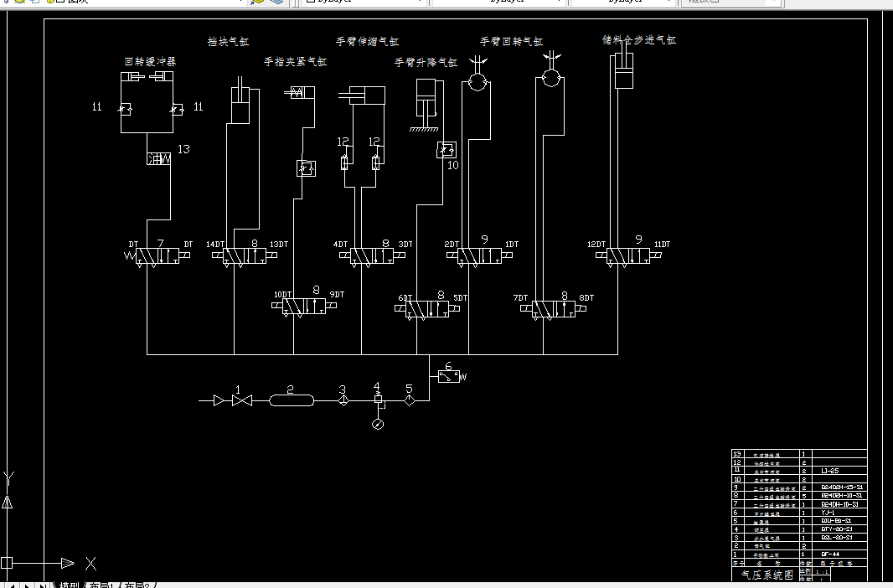The width and height of the screenshot is (893, 588).
Task: Select the 回转缓冲器 label
Action: [150, 61]
